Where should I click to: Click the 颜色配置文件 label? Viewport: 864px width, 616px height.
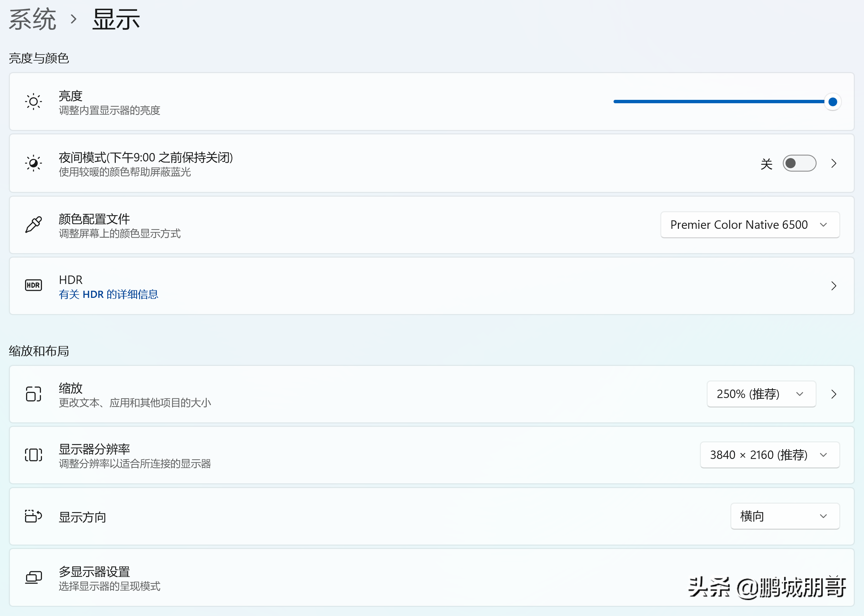click(94, 219)
